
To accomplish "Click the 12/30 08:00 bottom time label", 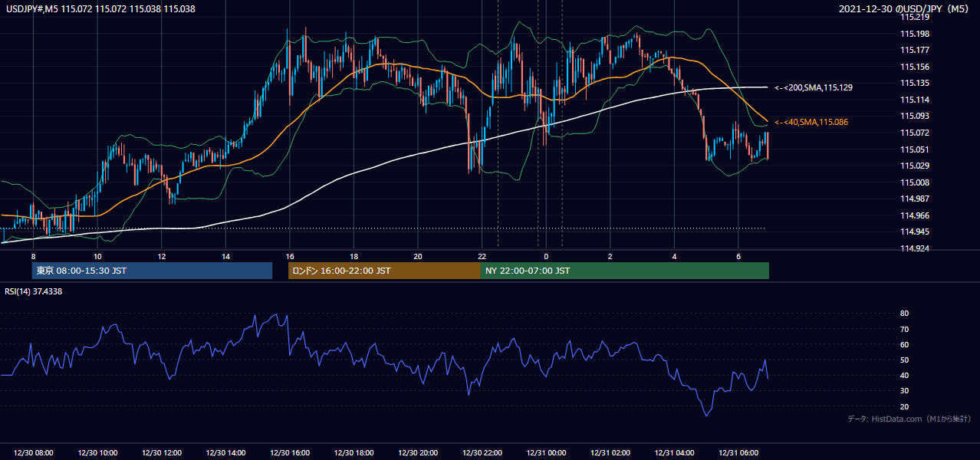I will pos(33,453).
